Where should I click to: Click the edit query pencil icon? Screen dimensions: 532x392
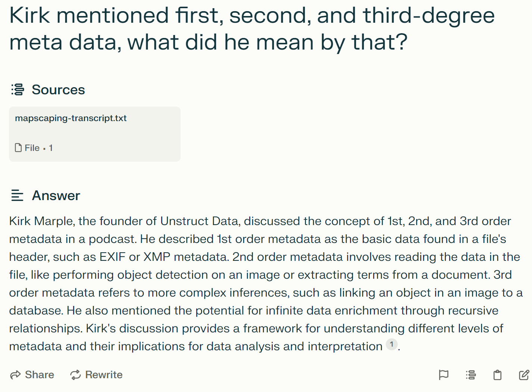(x=524, y=374)
